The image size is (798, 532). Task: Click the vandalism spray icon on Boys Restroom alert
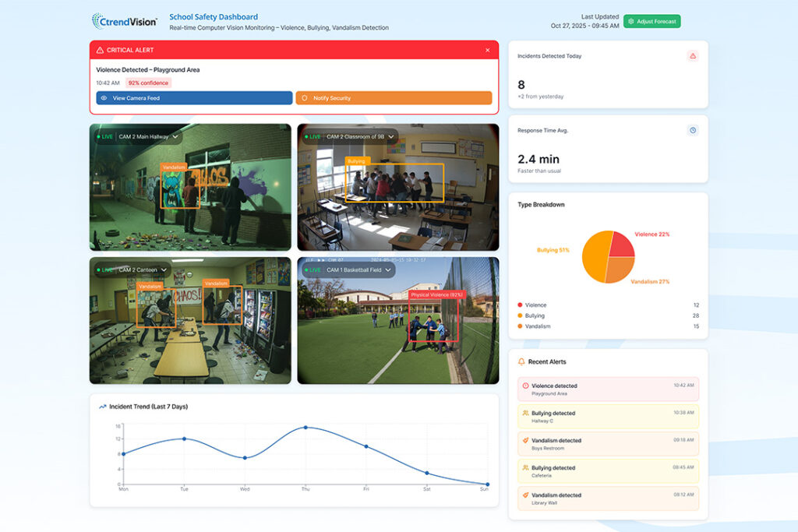(524, 441)
